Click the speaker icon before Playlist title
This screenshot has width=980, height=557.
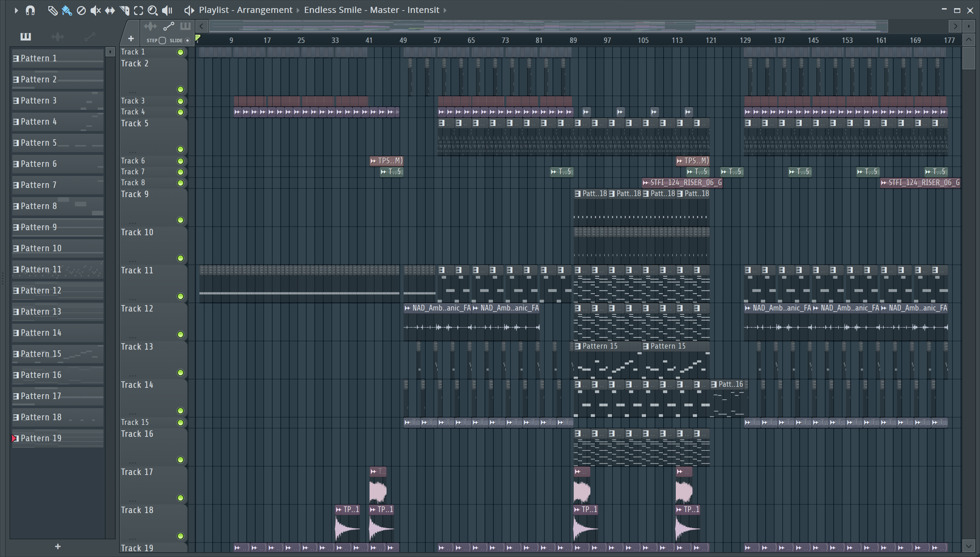[189, 10]
